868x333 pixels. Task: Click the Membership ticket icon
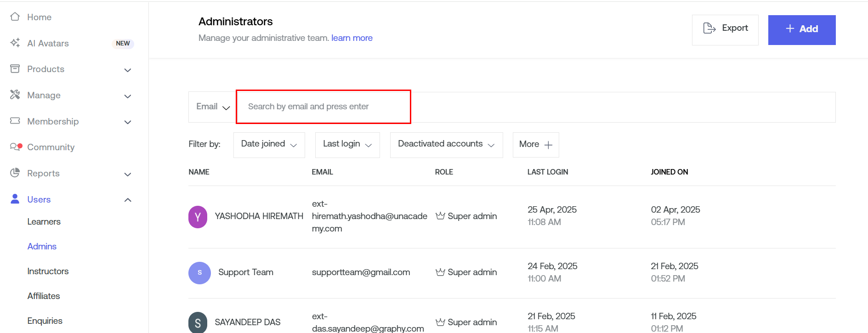15,121
